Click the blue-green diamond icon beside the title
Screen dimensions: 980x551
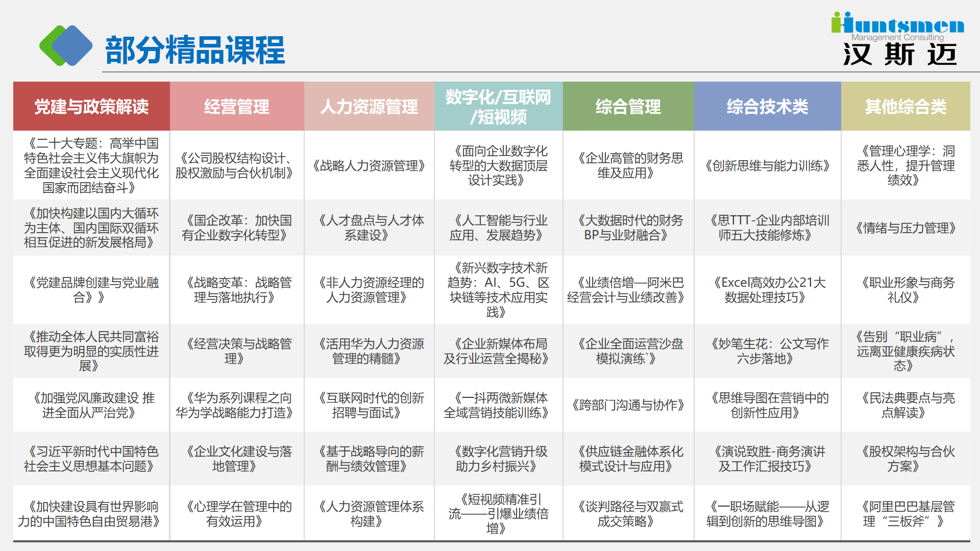click(x=66, y=45)
